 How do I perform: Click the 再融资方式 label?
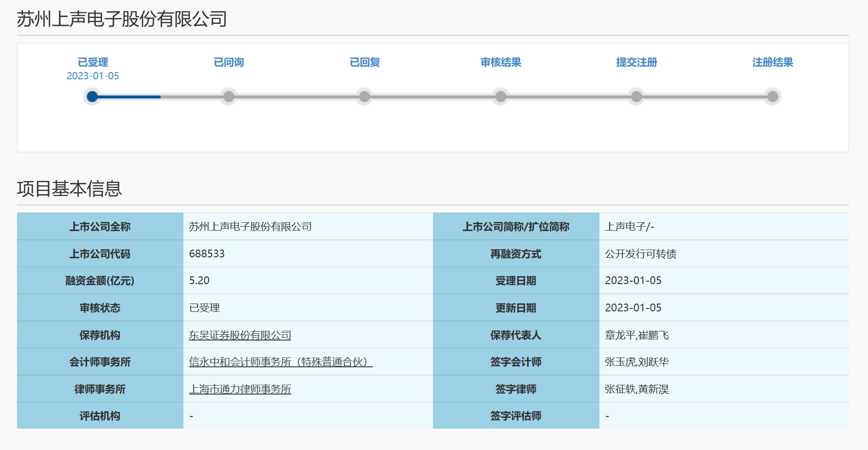tap(516, 254)
